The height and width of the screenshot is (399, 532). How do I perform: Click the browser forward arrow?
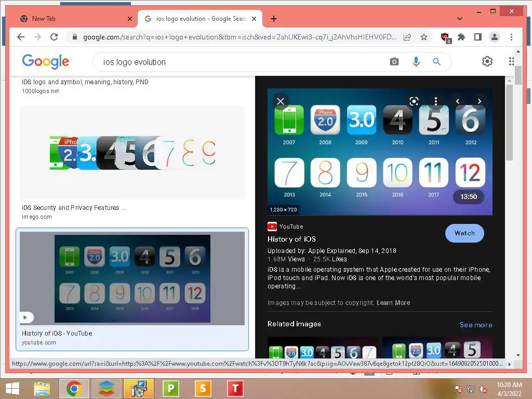37,37
